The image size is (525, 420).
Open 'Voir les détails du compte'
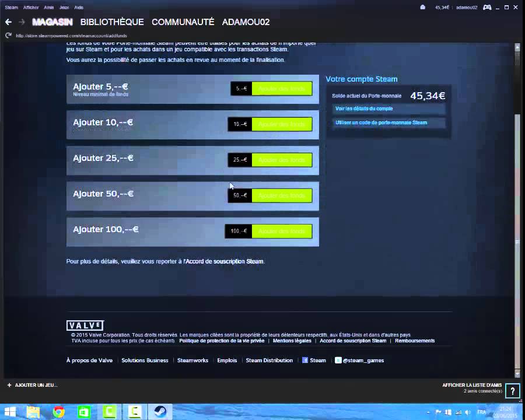pos(388,109)
